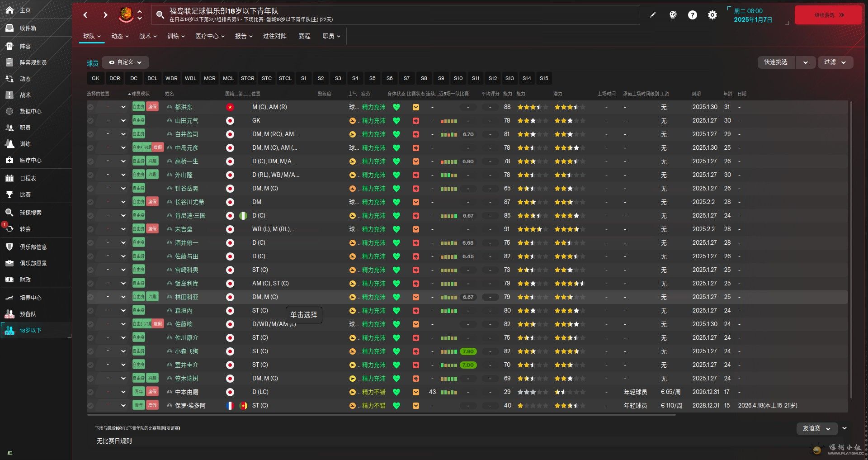Image resolution: width=868 pixels, height=460 pixels.
Task: Open the help question mark icon
Action: [x=692, y=15]
